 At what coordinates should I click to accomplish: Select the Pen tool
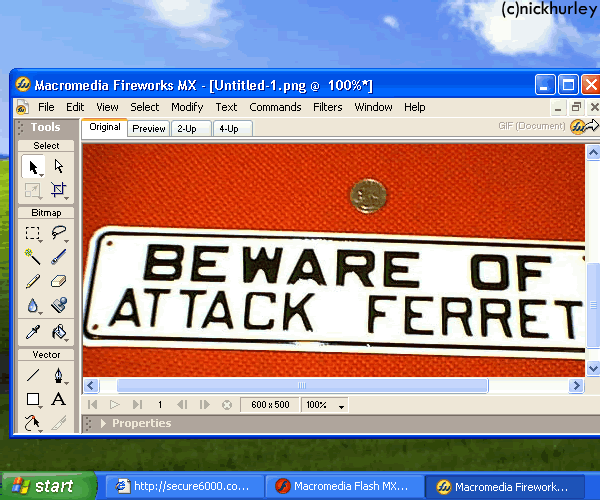pyautogui.click(x=59, y=375)
